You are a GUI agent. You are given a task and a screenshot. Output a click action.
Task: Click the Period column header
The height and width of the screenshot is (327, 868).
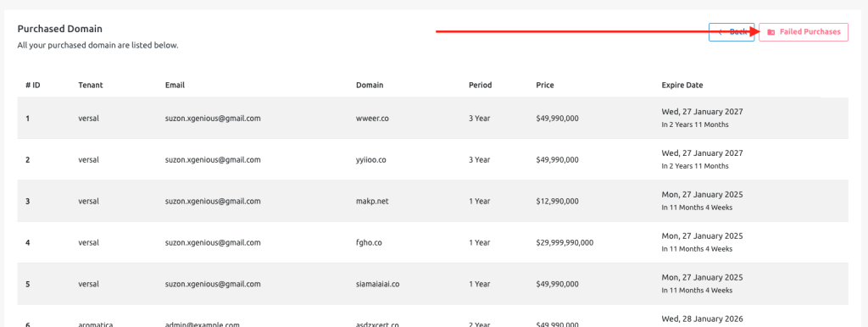click(480, 86)
